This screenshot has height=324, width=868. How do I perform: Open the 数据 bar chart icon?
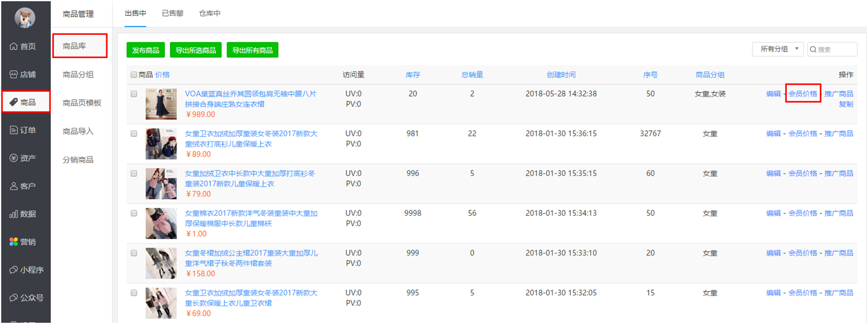[x=13, y=215]
